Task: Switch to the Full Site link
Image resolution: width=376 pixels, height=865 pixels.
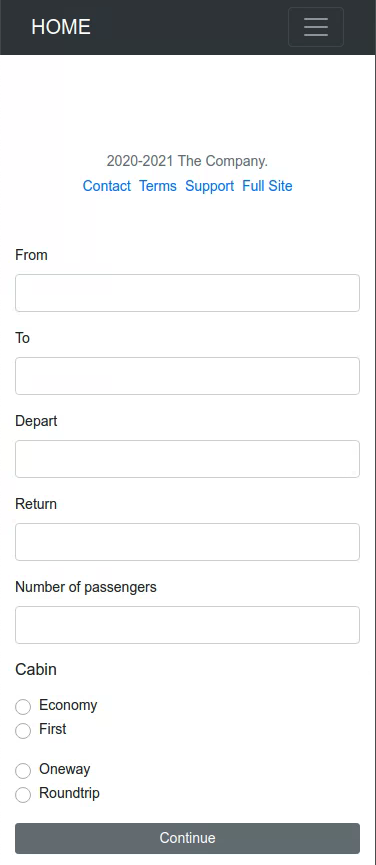Action: tap(267, 186)
